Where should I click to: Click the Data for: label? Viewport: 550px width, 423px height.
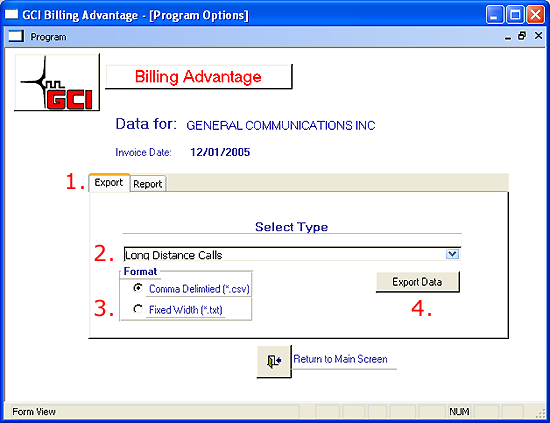point(146,124)
